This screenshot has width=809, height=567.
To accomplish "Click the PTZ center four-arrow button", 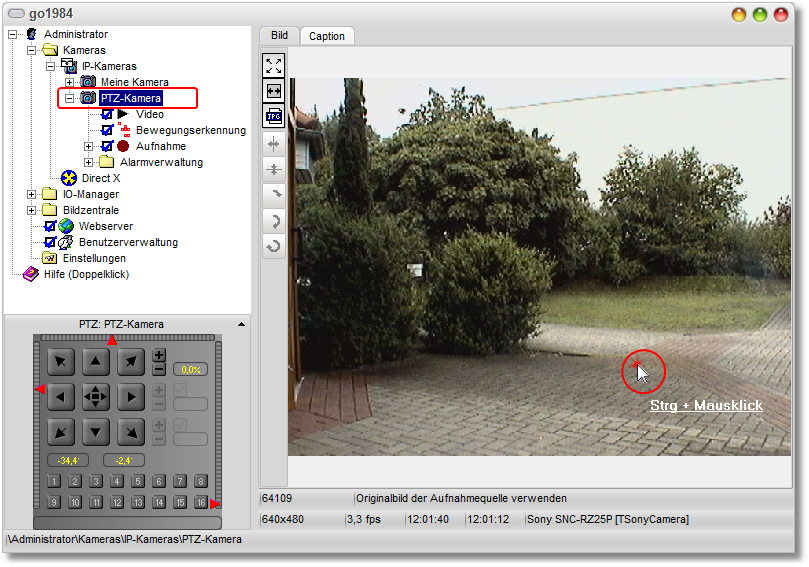I will pos(95,397).
